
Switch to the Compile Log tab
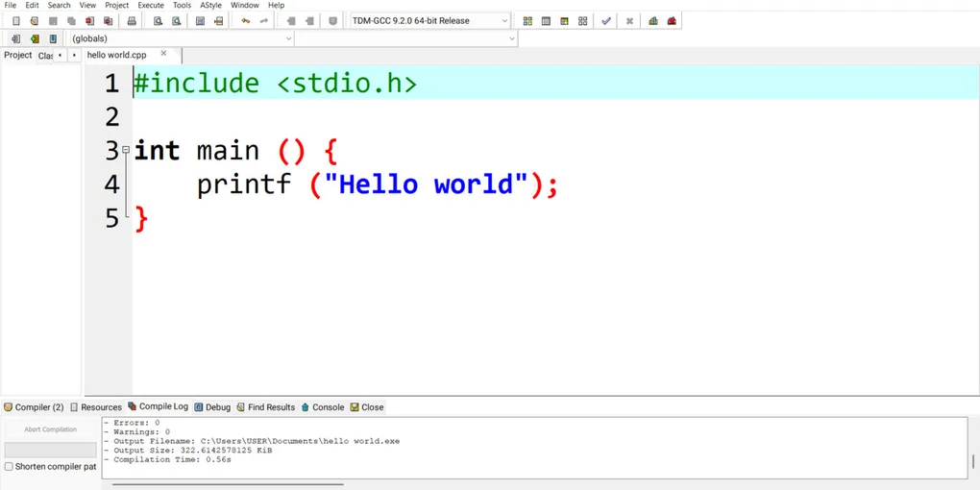pyautogui.click(x=159, y=406)
